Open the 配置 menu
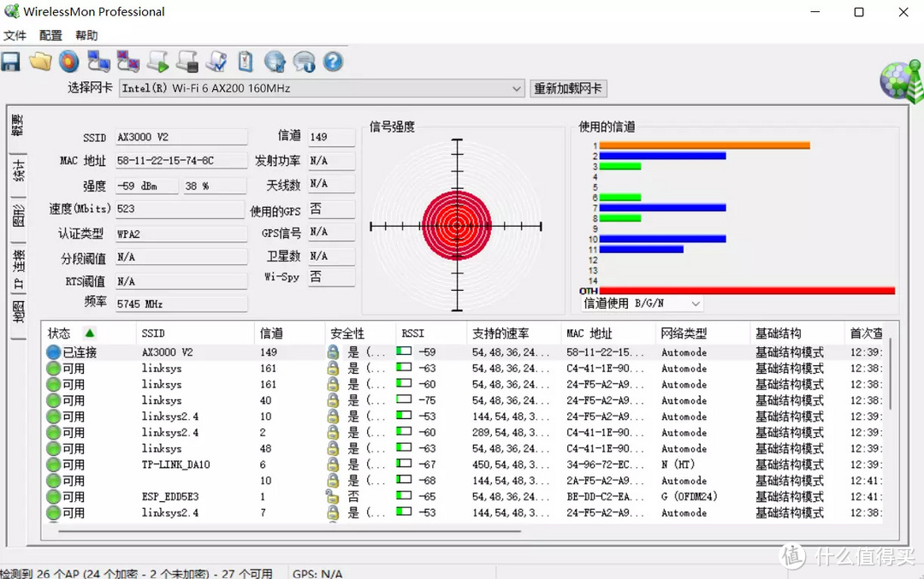The image size is (924, 579). click(x=50, y=35)
